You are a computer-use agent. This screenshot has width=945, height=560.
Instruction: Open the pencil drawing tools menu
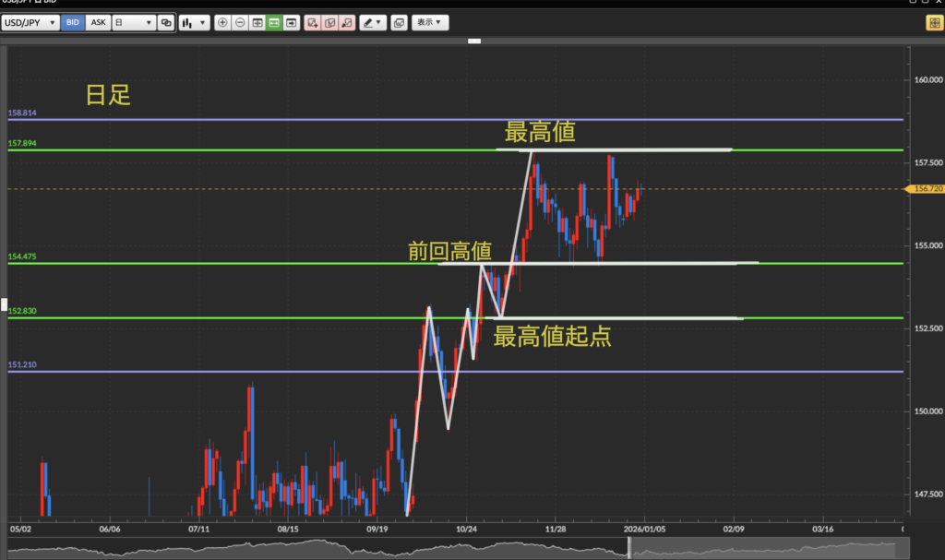point(373,22)
